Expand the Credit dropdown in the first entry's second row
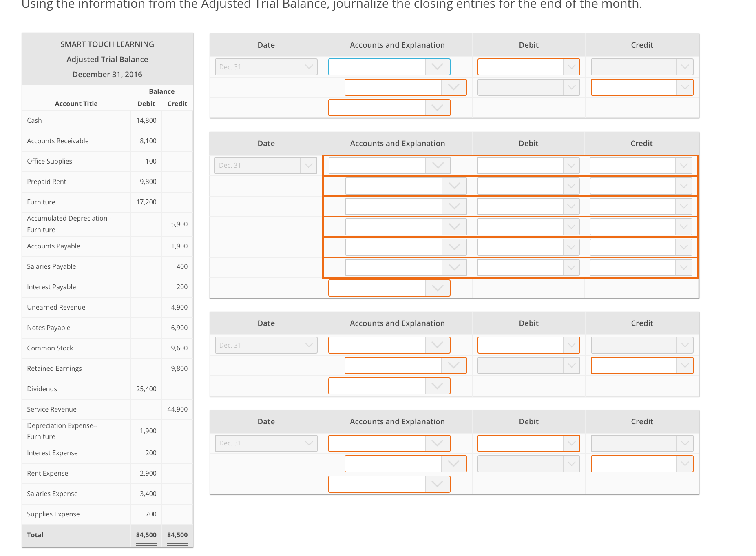 (683, 87)
